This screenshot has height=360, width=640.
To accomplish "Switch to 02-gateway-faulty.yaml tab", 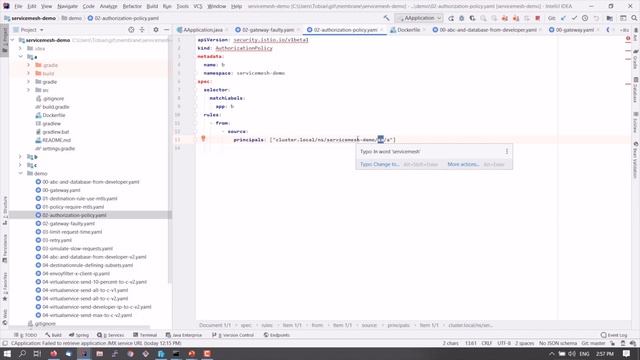I will coord(268,30).
